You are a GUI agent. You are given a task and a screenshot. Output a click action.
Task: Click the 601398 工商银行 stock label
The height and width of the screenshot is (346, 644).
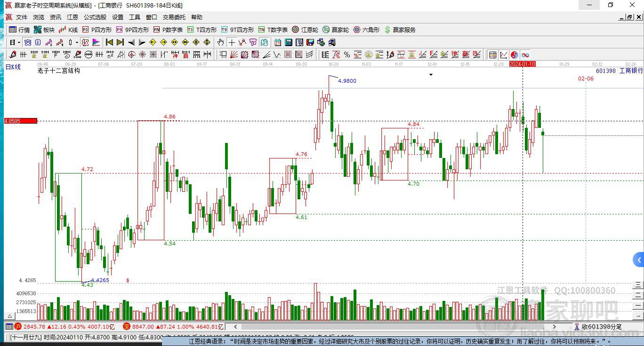point(619,71)
